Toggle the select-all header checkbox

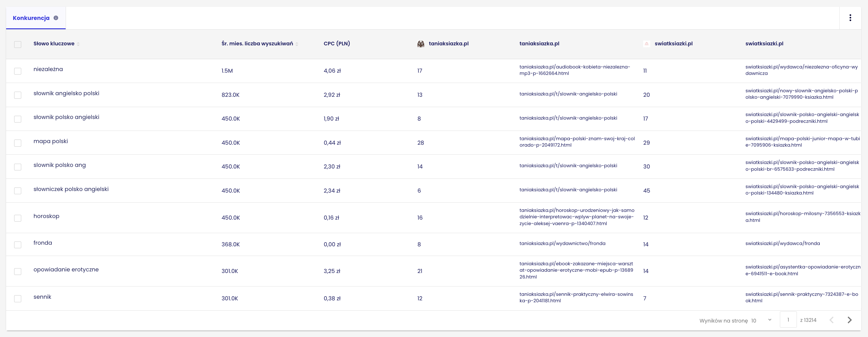[x=18, y=44]
